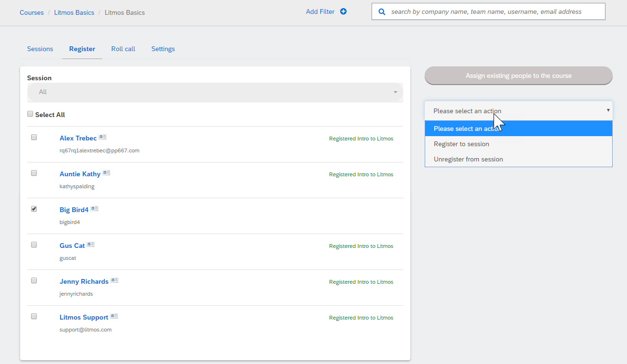
Task: Open Jenny Richards' name link
Action: click(84, 281)
